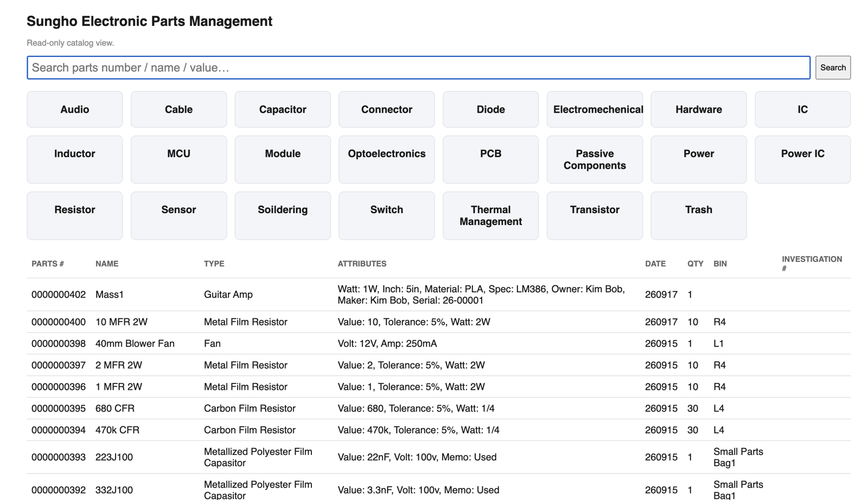Click the Search button
This screenshot has height=500, width=868.
[833, 68]
